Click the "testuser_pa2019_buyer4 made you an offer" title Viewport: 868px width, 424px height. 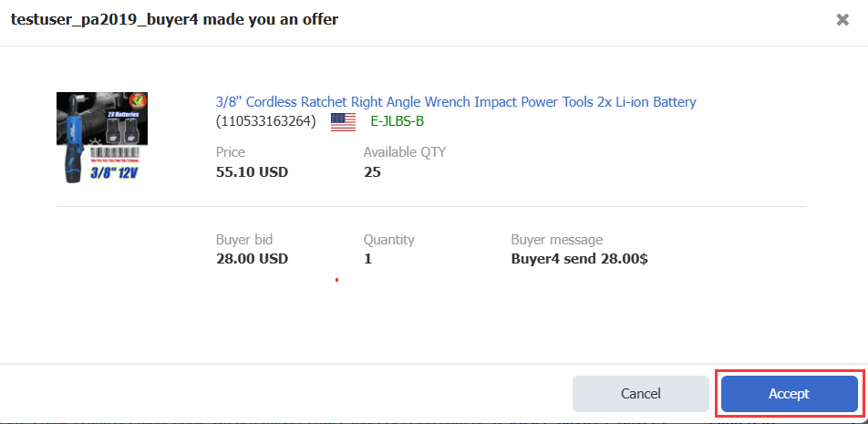[175, 20]
